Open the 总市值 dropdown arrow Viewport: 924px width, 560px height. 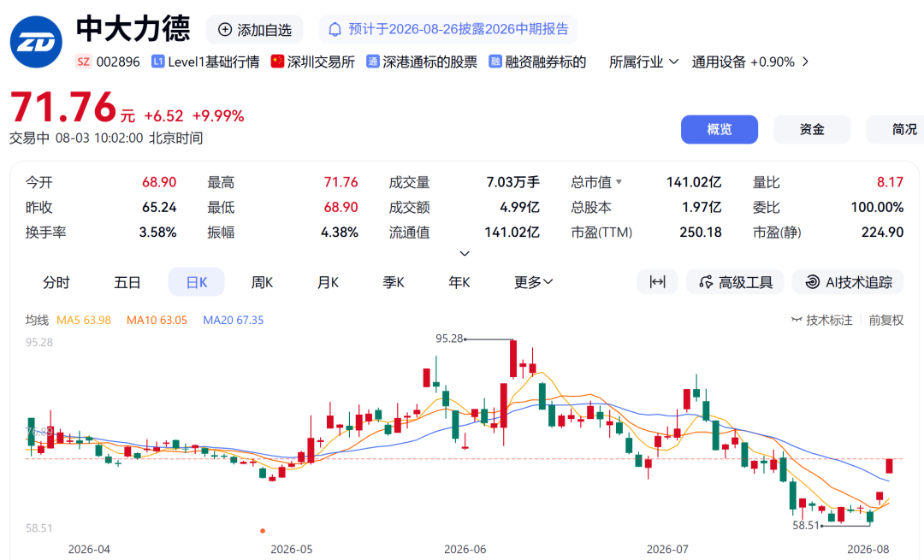click(x=619, y=183)
